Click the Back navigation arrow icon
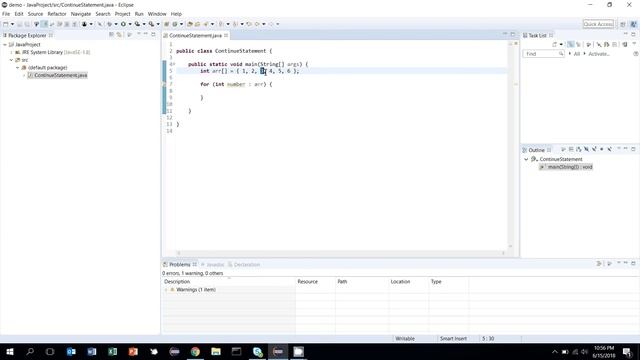Image resolution: width=640 pixels, height=360 pixels. pos(257,24)
